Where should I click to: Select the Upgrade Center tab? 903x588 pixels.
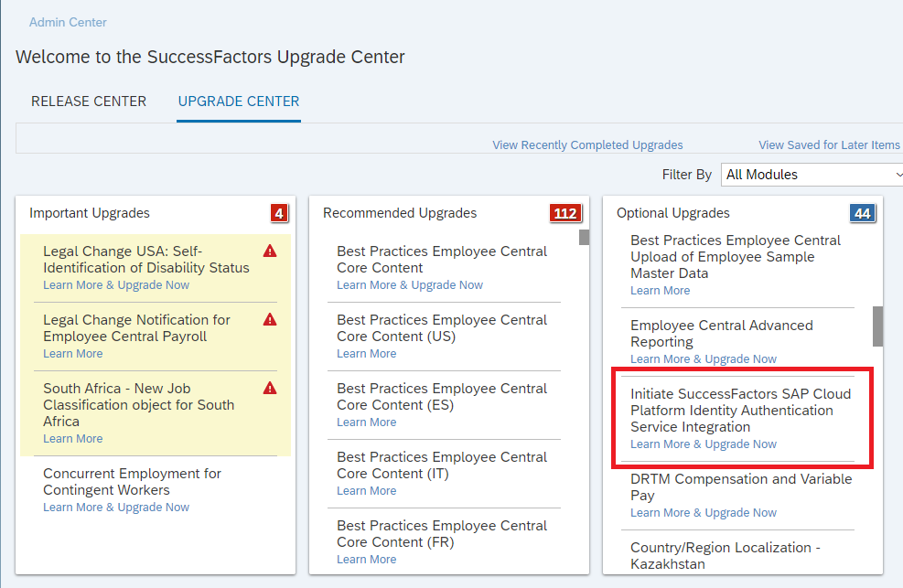(239, 102)
